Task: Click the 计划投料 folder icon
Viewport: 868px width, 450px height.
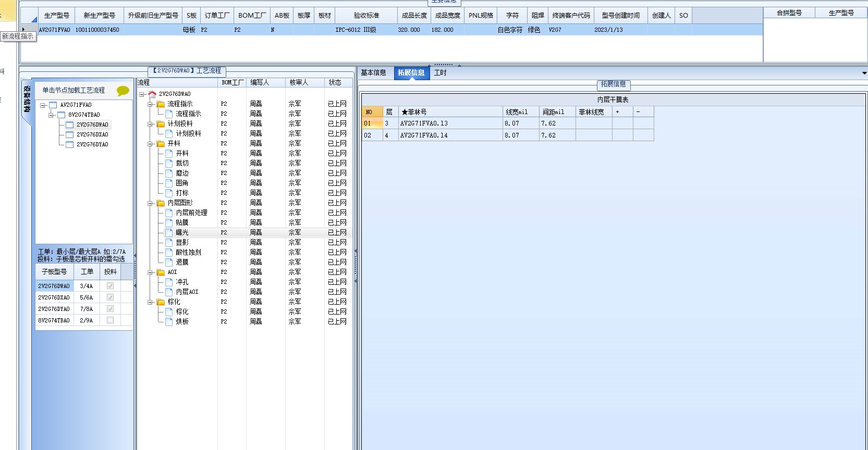Action: [161, 124]
